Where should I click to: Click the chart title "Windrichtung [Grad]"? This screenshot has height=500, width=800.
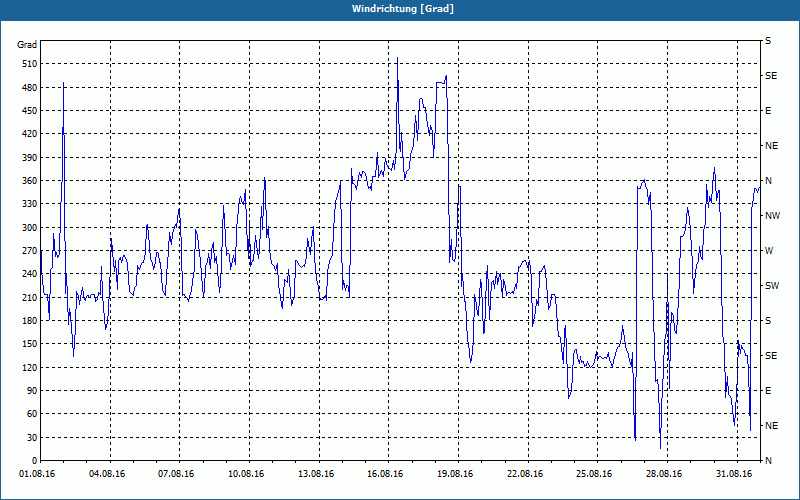click(x=403, y=9)
